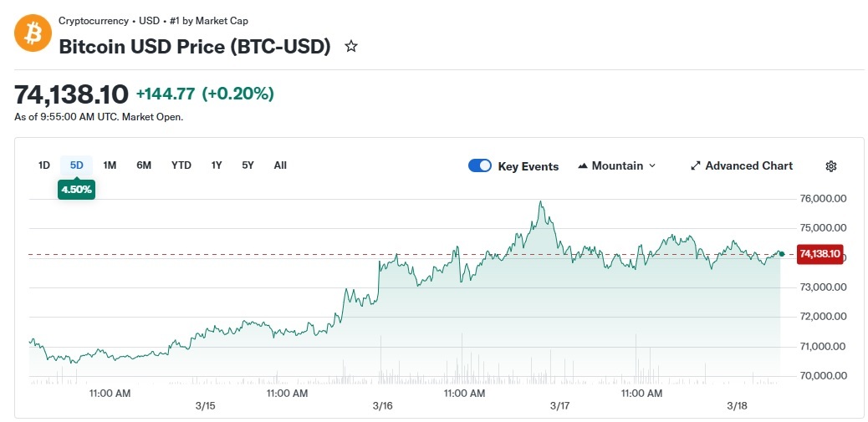This screenshot has width=868, height=422.
Task: Select the 1Y time range tab
Action: (217, 165)
